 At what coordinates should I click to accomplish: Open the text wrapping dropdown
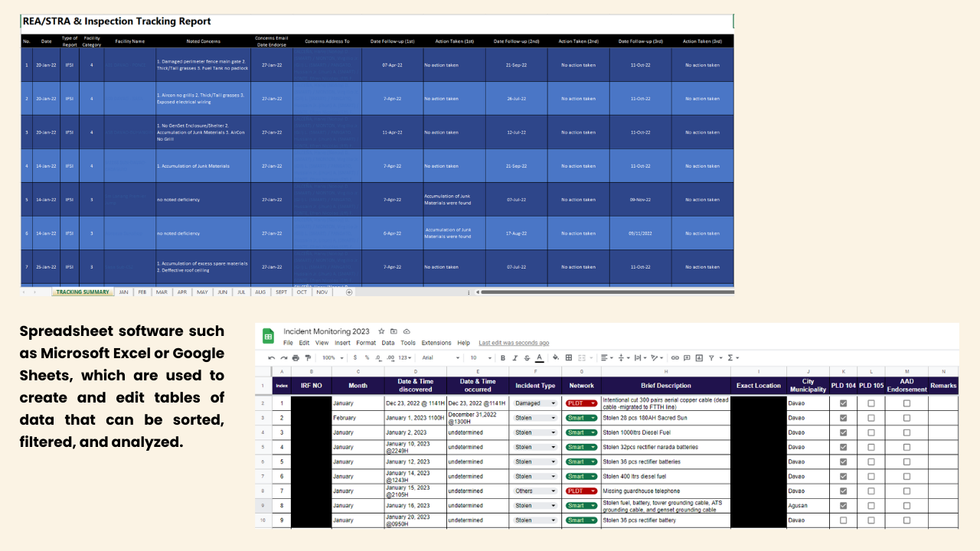pyautogui.click(x=641, y=357)
